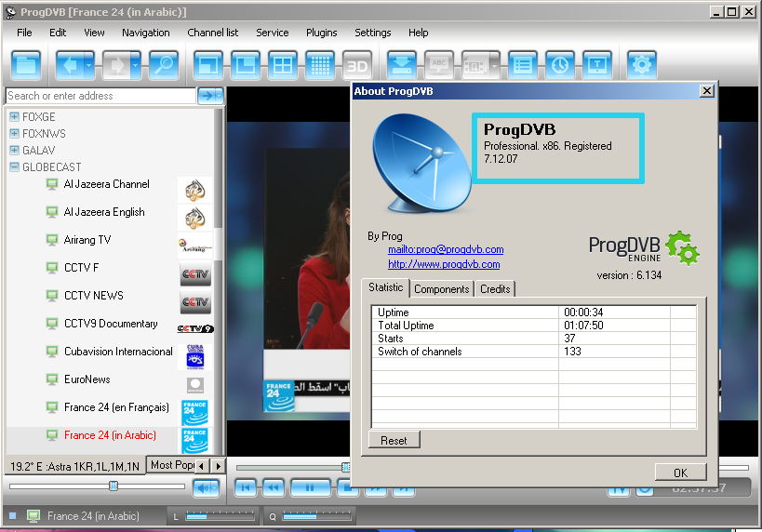The width and height of the screenshot is (762, 532).
Task: Select the Statistic tab
Action: (386, 287)
